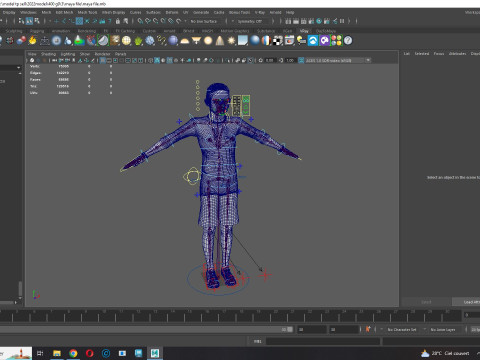Open the Symmetry Off dropdown
This screenshot has width=480, height=360.
click(250, 21)
